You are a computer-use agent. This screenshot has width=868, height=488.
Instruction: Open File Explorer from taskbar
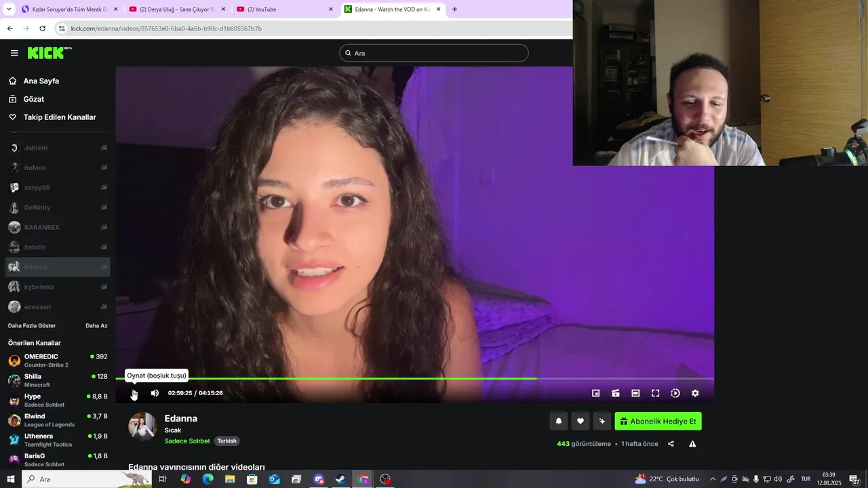pyautogui.click(x=230, y=479)
